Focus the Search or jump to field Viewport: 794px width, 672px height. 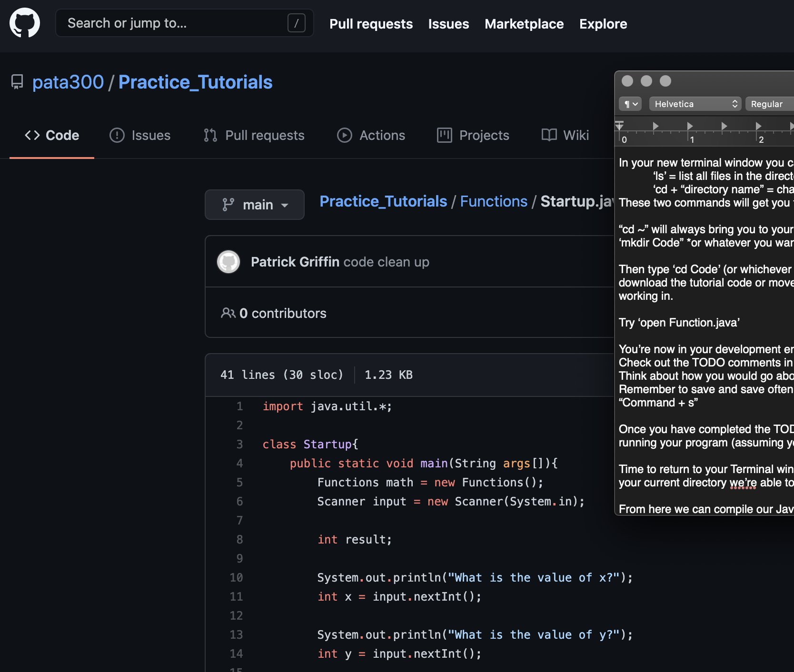185,23
